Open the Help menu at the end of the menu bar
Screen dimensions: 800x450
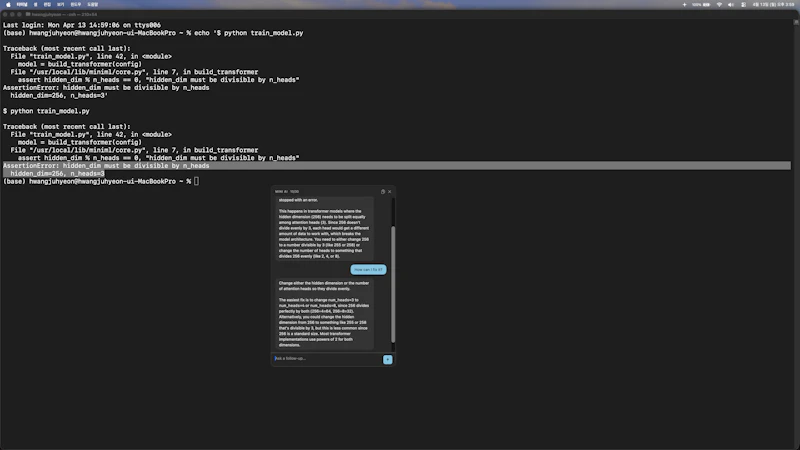click(x=92, y=4)
